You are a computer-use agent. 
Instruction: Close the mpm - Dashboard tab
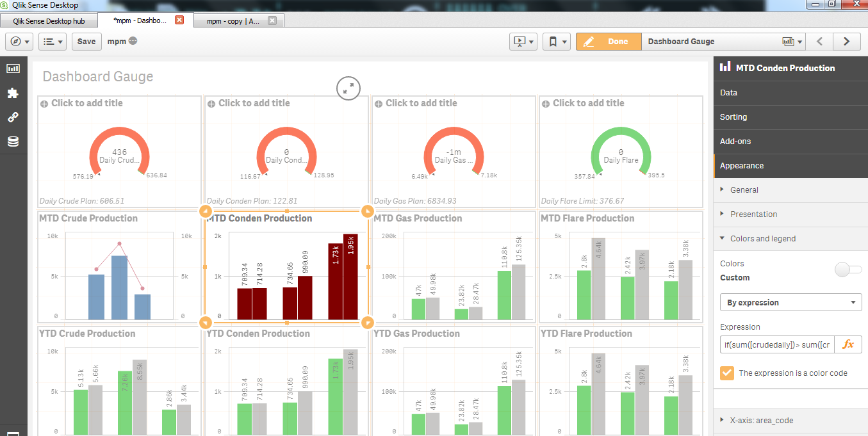pos(179,20)
